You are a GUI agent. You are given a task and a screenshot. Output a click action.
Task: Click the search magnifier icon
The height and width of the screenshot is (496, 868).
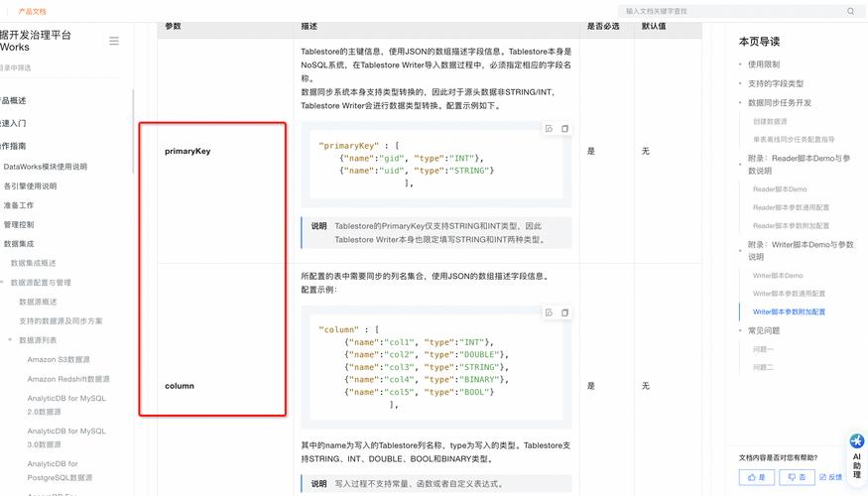[850, 11]
